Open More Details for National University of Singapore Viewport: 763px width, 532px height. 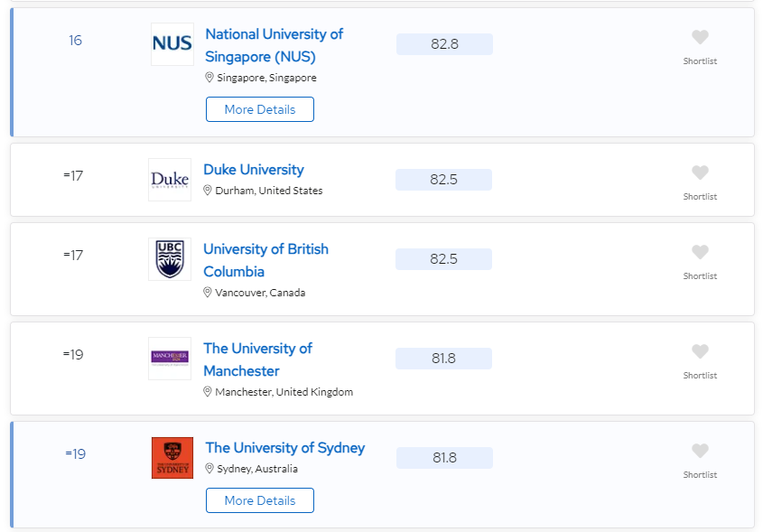pos(260,109)
